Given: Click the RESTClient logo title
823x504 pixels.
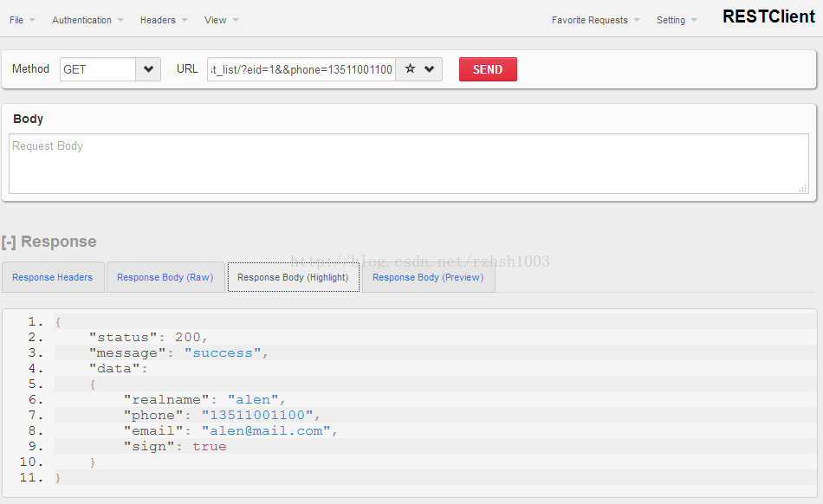Looking at the screenshot, I should 768,16.
